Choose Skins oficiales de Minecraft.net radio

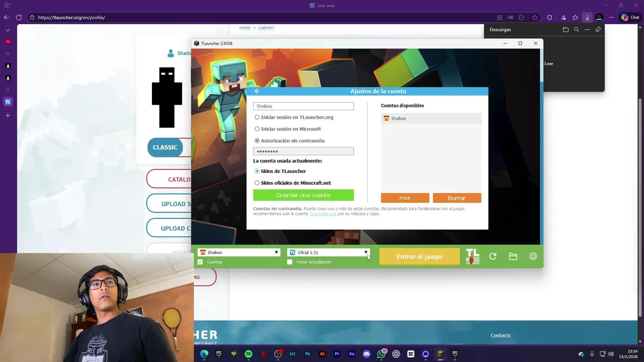[257, 183]
